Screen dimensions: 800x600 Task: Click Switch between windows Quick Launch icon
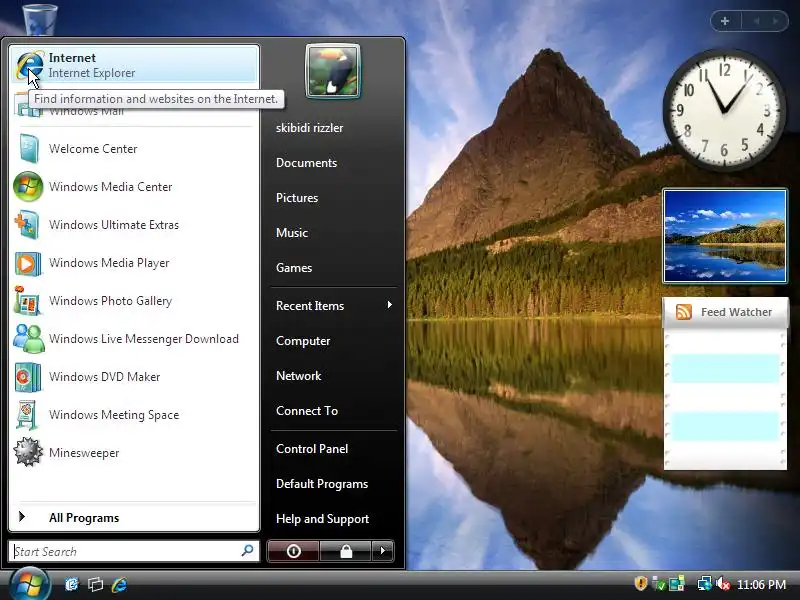[x=95, y=584]
